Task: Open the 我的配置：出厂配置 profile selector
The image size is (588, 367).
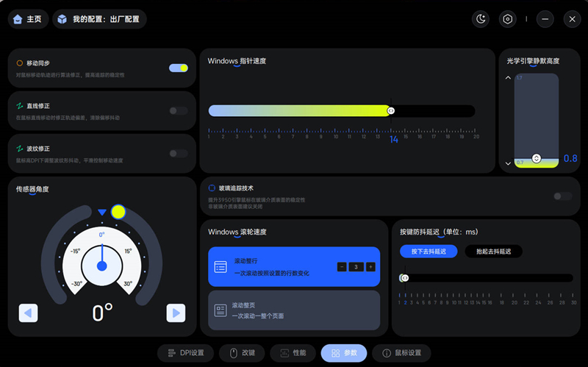Action: 99,19
